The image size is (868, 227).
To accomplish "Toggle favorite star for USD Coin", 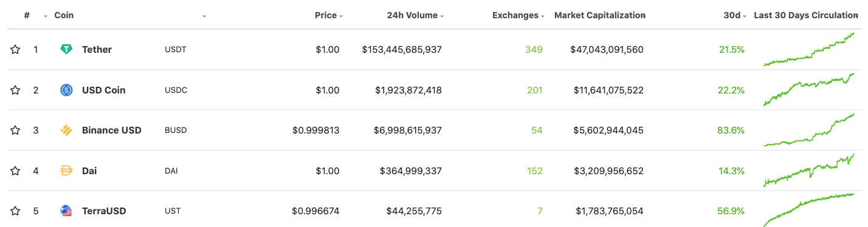I will tap(15, 90).
